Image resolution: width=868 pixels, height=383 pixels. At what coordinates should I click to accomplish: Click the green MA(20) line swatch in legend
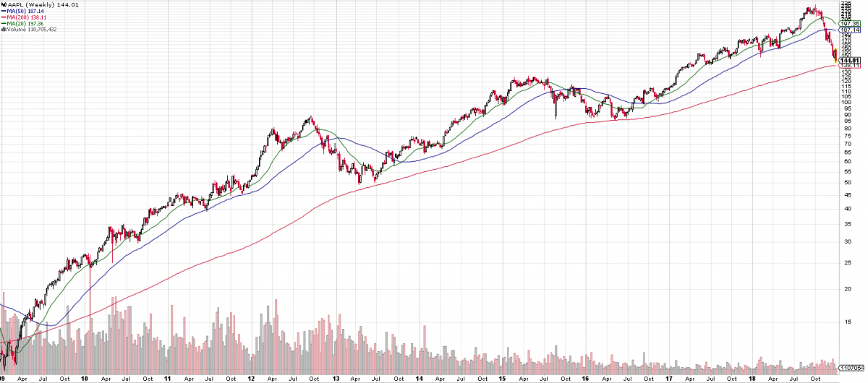tap(4, 24)
